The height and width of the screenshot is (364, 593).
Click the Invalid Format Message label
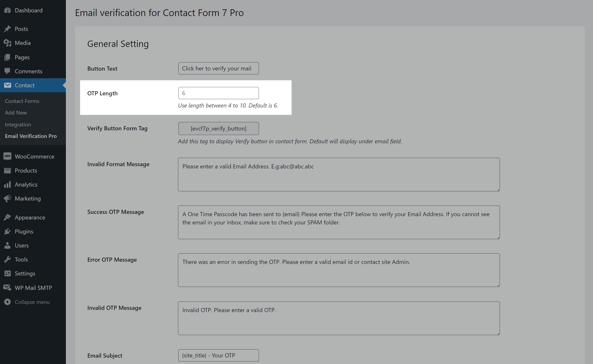[118, 164]
